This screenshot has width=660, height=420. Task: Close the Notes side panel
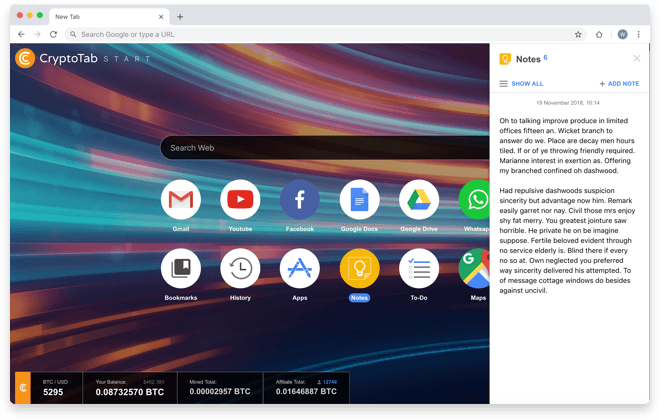[637, 59]
